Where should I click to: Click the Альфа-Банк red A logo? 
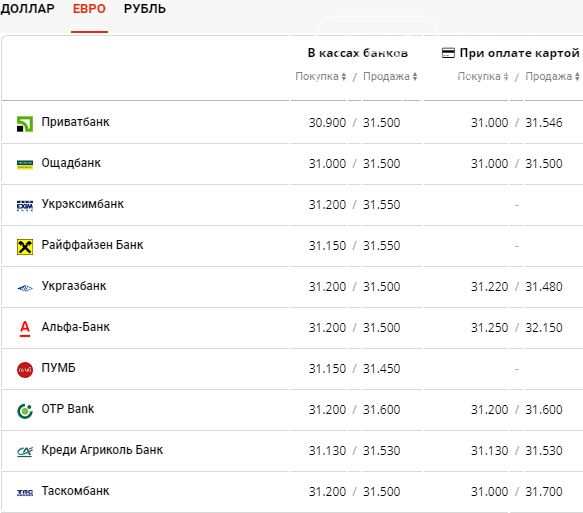click(25, 329)
